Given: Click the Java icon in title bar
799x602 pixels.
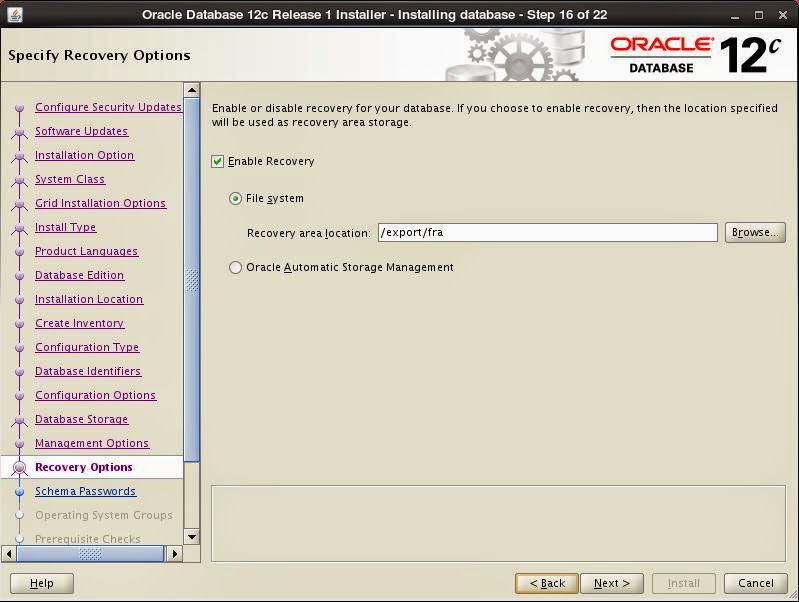Looking at the screenshot, I should (x=15, y=14).
